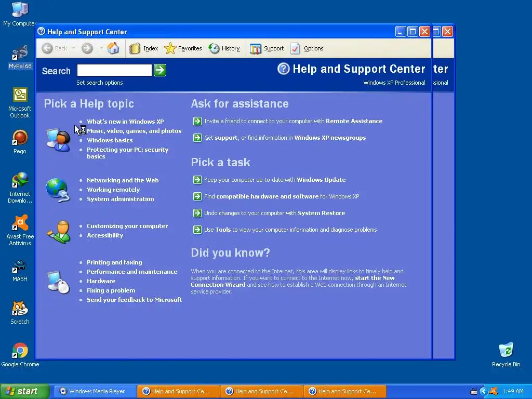Open Find compatible hardware and software link
The width and height of the screenshot is (532, 399).
[x=282, y=196]
